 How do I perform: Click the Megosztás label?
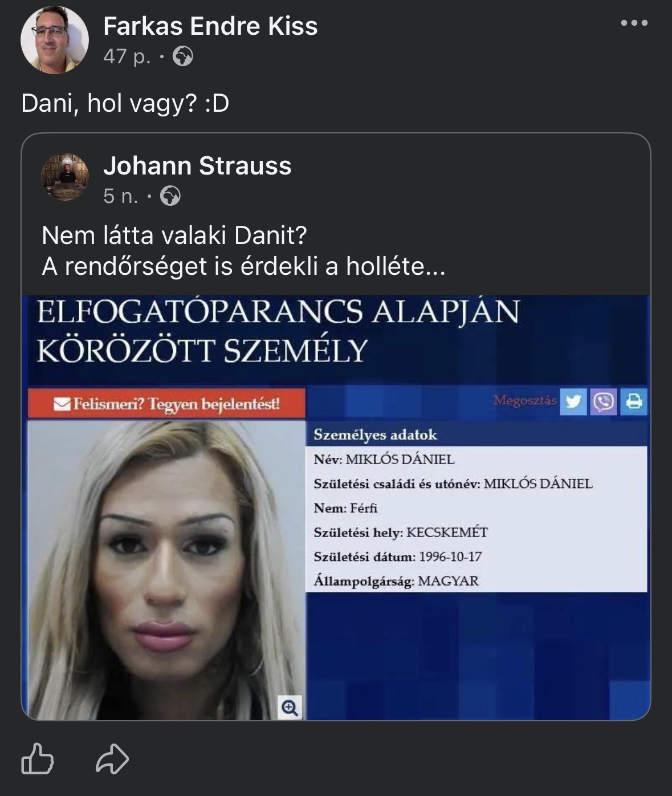pyautogui.click(x=524, y=400)
